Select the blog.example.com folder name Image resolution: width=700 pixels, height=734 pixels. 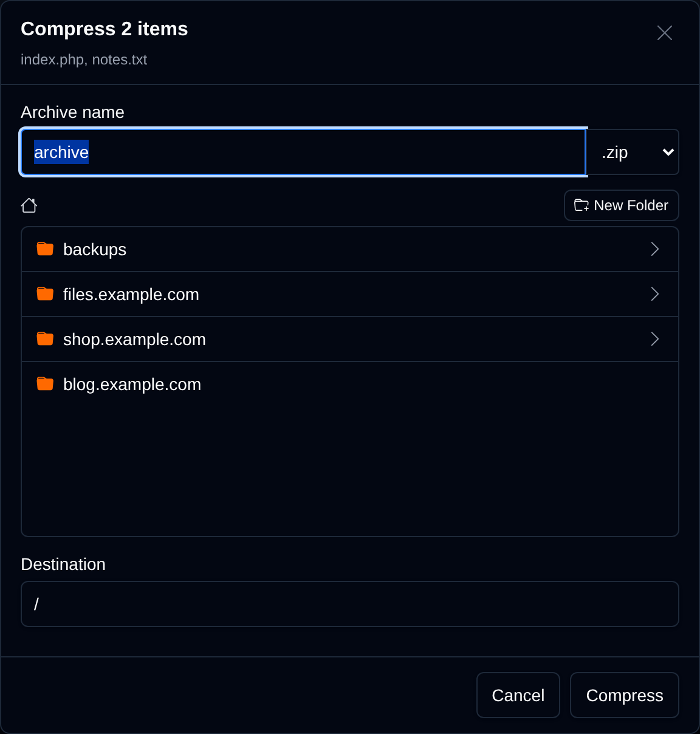(x=132, y=385)
